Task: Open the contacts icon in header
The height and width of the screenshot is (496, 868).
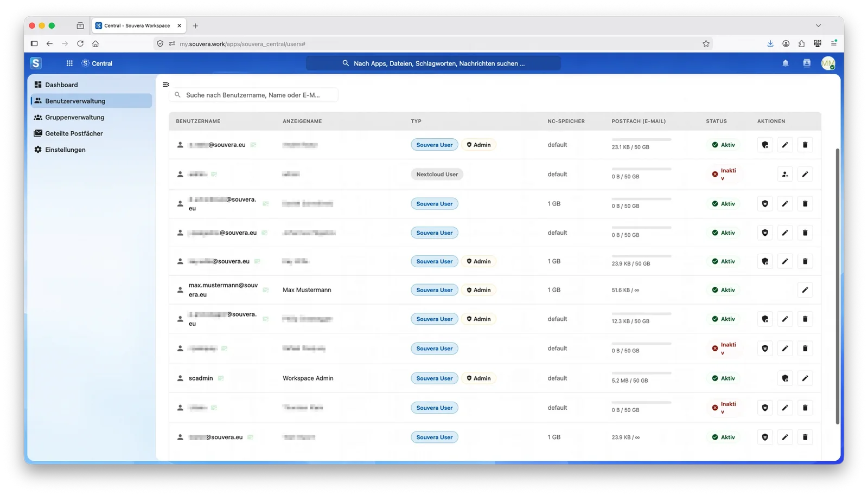Action: (807, 63)
